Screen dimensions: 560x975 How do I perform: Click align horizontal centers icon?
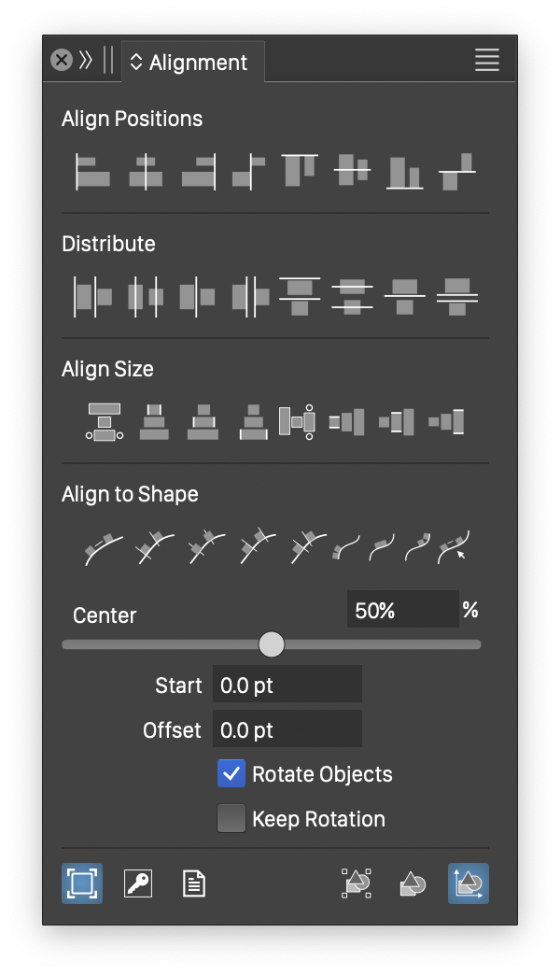145,172
